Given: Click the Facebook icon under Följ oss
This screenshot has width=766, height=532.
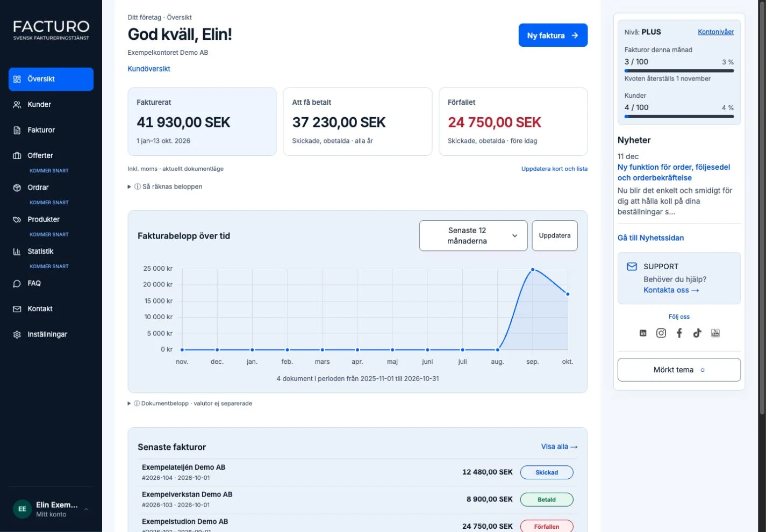Looking at the screenshot, I should [679, 333].
